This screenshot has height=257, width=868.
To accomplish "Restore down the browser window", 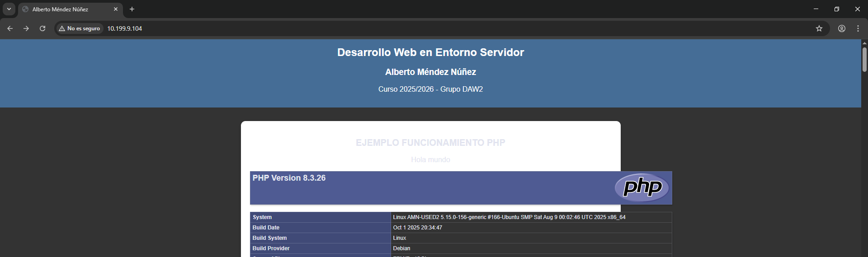I will (x=837, y=9).
